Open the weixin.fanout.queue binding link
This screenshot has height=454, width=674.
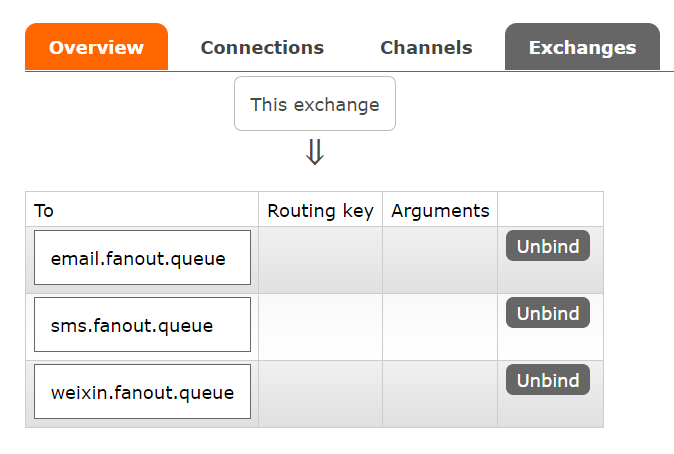click(142, 393)
